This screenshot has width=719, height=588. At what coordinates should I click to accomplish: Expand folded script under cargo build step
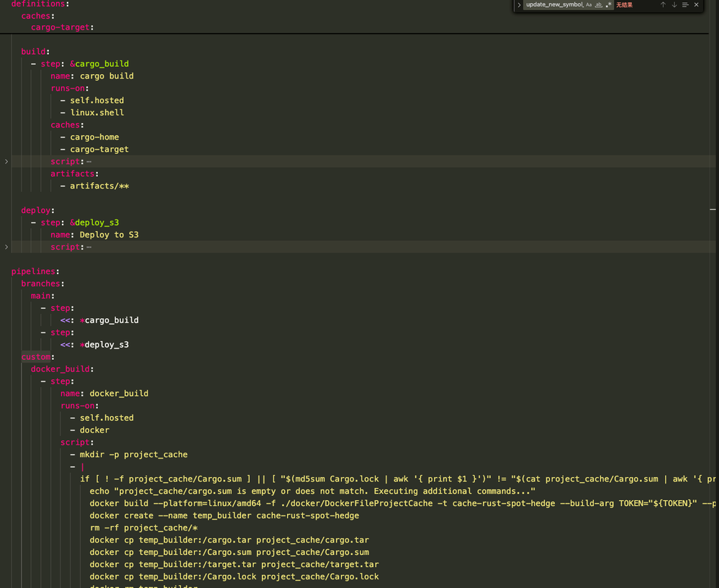click(x=6, y=161)
